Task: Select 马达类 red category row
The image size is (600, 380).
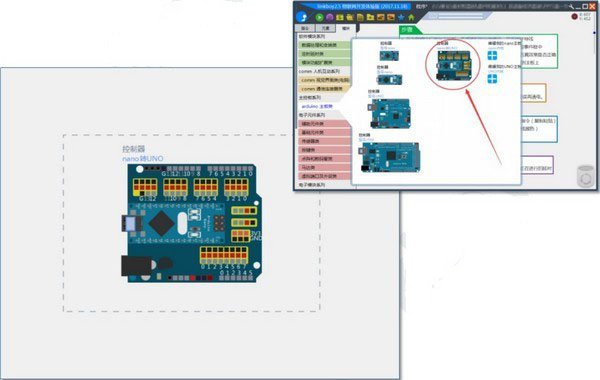Action: pyautogui.click(x=324, y=167)
